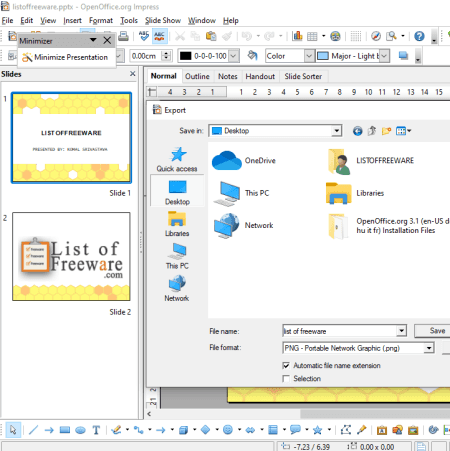Check the Selection checkbox
Screen dimensions: 450x451
pyautogui.click(x=286, y=379)
